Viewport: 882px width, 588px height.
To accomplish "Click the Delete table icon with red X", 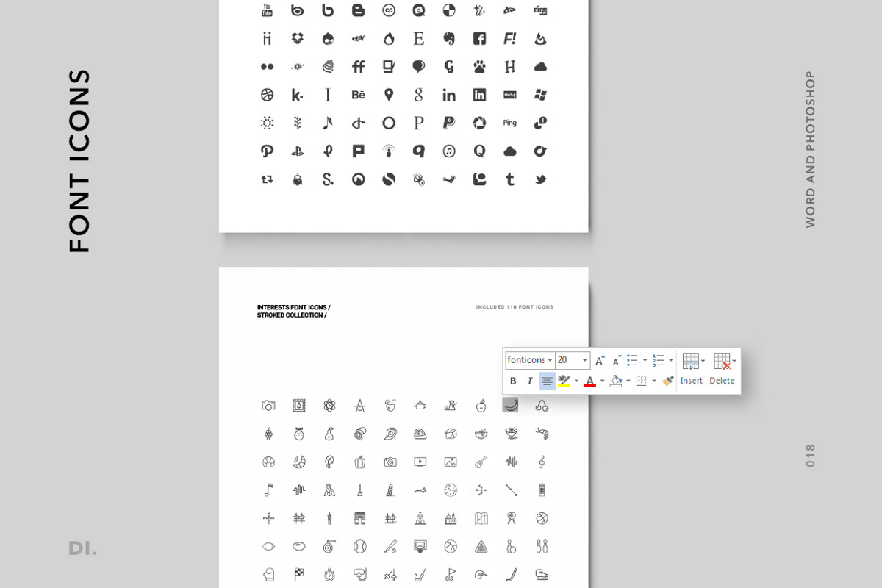I will point(723,361).
